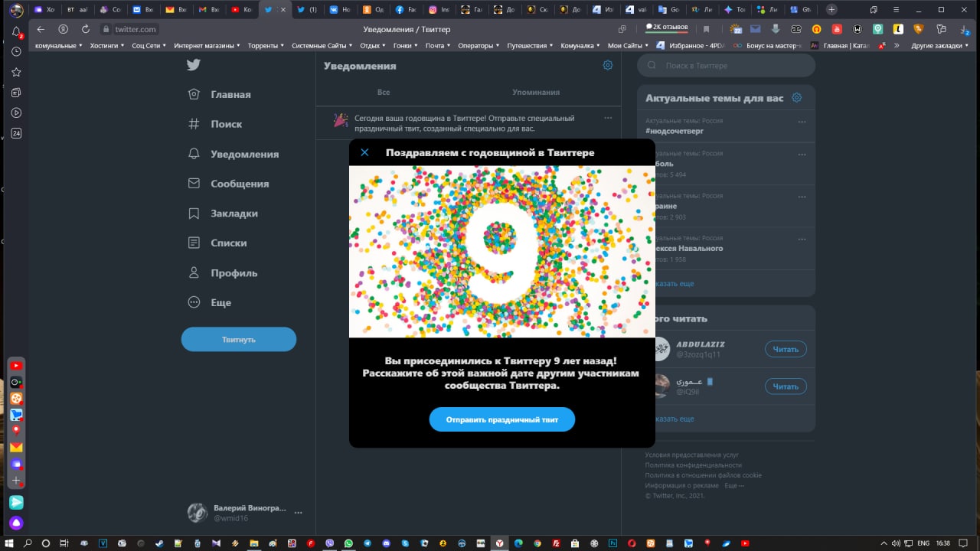This screenshot has height=551, width=980.
Task: Open the Уведомления bell icon in sidebar
Action: tap(194, 154)
